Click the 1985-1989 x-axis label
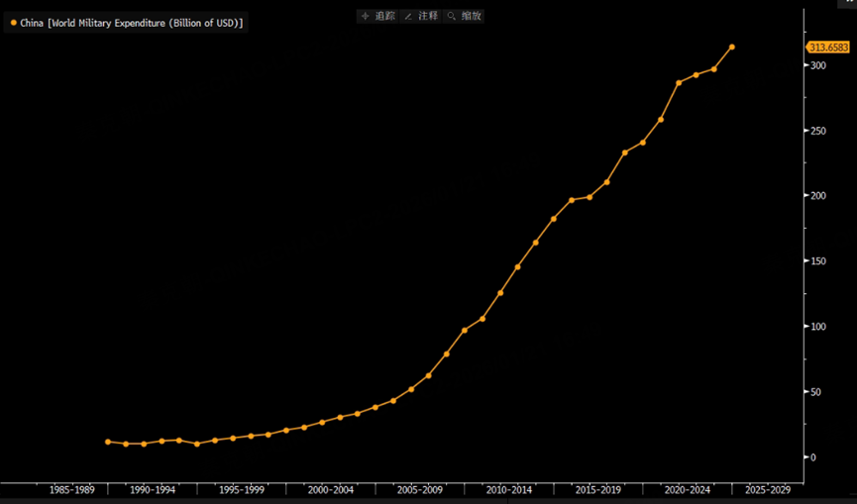The width and height of the screenshot is (857, 504). click(x=72, y=489)
